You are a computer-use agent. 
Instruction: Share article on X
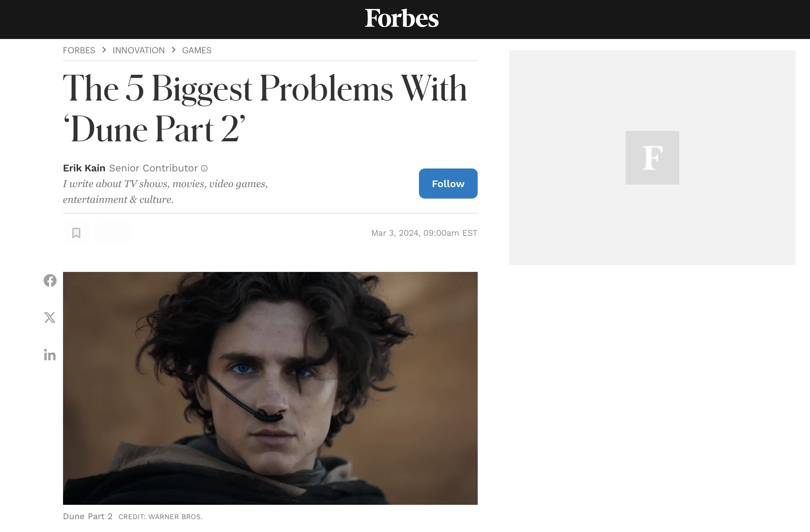click(x=50, y=317)
